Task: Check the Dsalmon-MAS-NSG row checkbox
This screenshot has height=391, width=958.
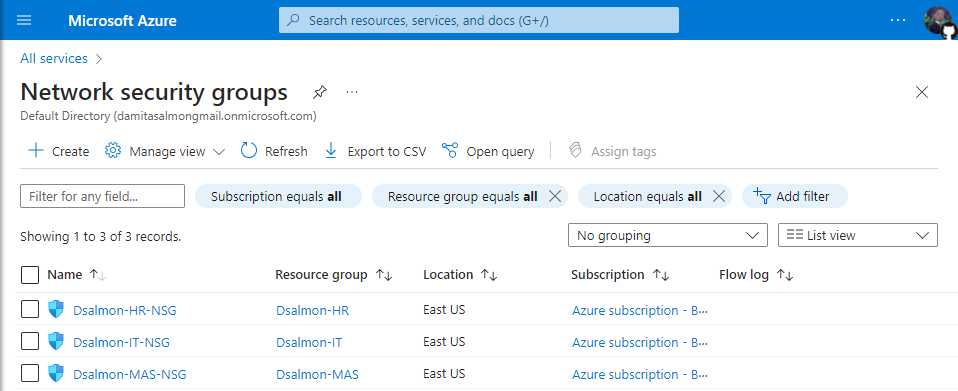Action: pos(30,373)
